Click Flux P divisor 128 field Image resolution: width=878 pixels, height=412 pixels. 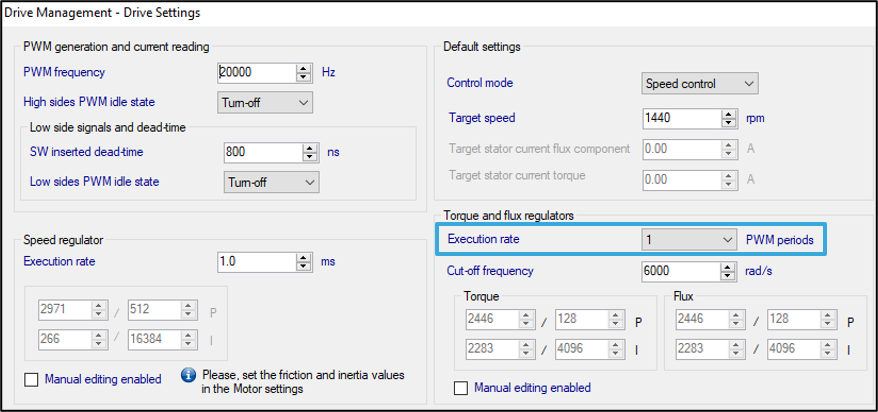(795, 320)
